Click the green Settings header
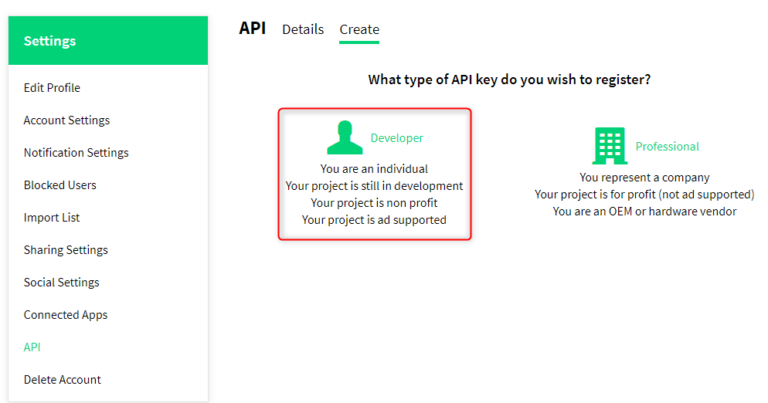Viewport: 768px width, 403px height. tap(108, 41)
